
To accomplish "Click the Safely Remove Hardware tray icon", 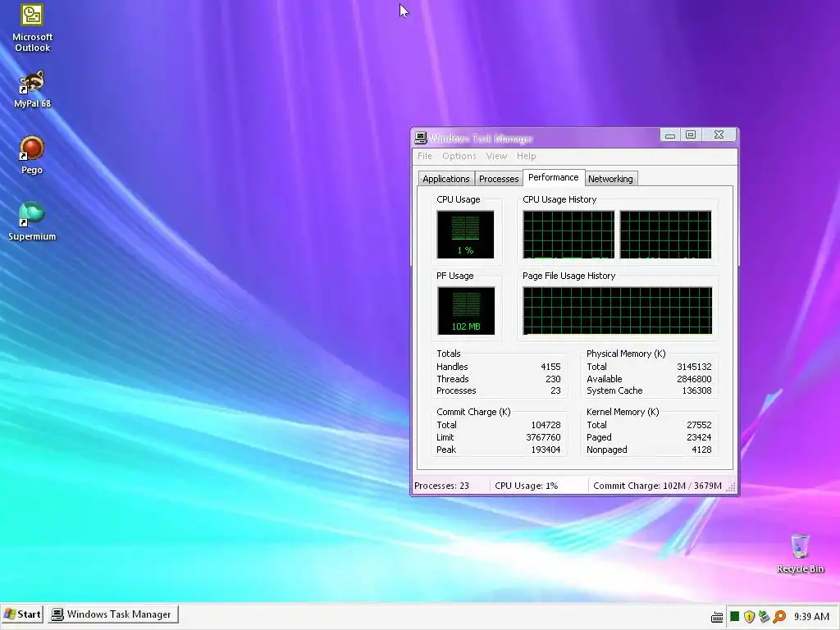I will pos(764,617).
